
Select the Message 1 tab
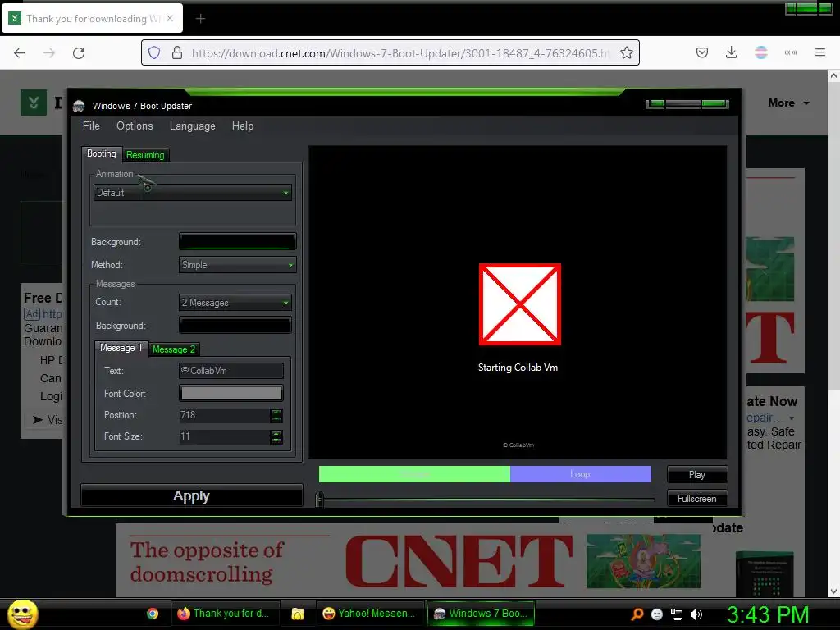[121, 348]
